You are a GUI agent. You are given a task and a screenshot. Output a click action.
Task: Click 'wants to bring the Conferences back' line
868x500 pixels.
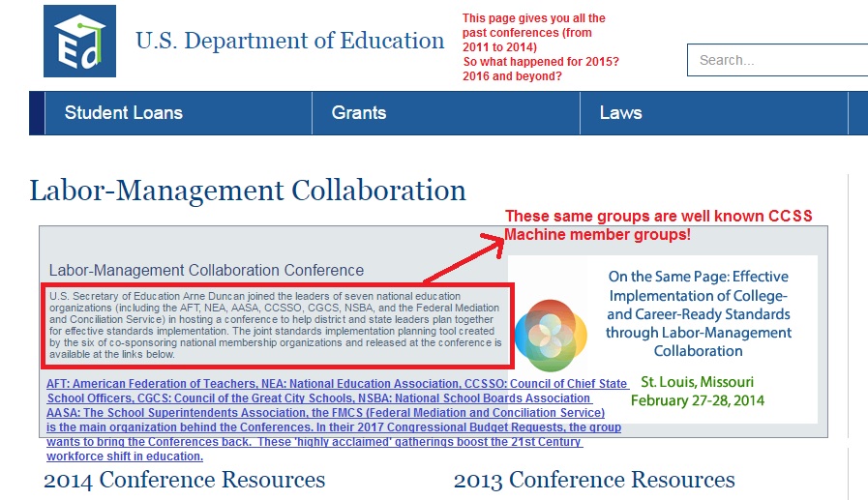pos(314,441)
